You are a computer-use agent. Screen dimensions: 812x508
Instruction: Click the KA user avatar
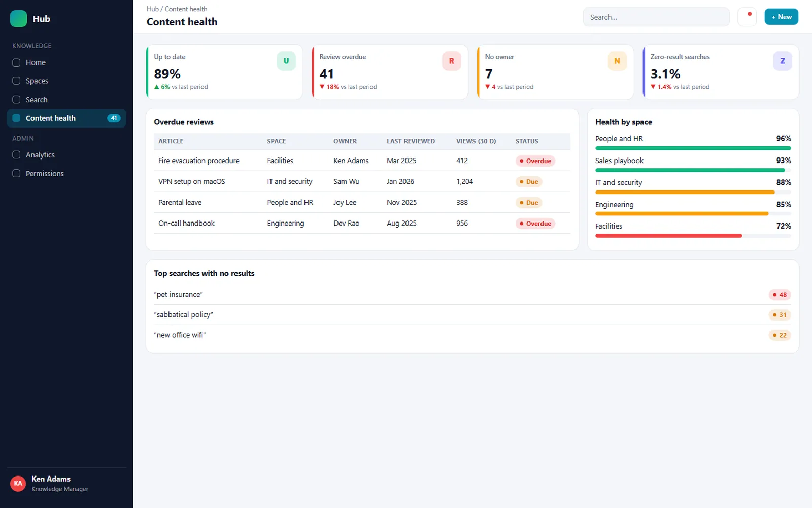pyautogui.click(x=18, y=483)
